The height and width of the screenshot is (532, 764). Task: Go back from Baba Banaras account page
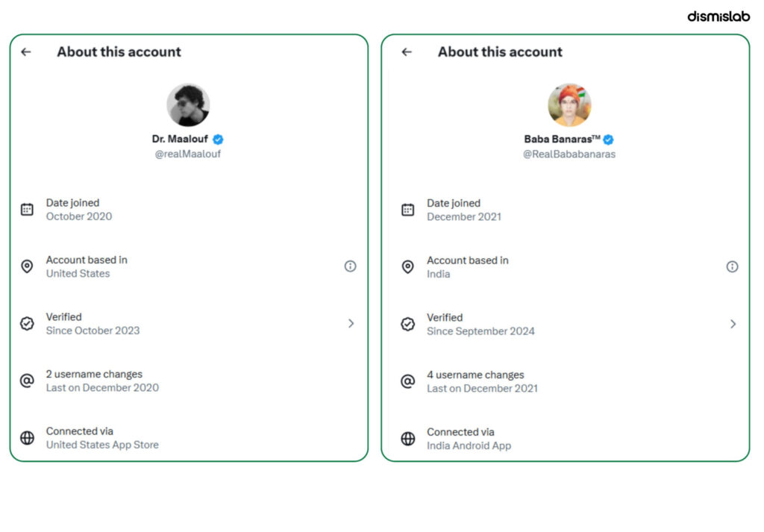coord(407,51)
